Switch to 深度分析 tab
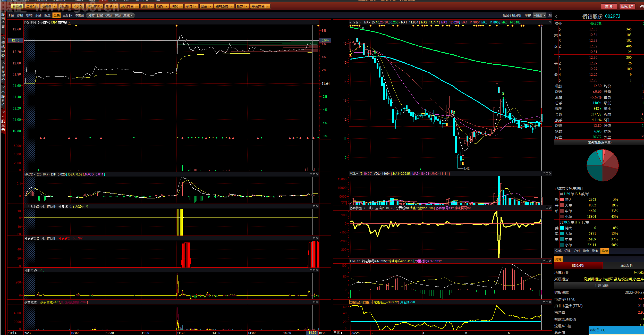 coord(626,265)
